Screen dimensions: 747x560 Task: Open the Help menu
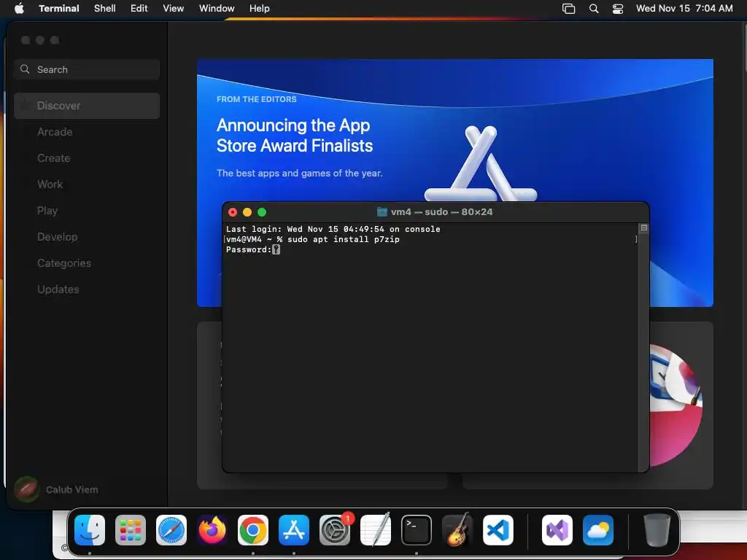259,9
